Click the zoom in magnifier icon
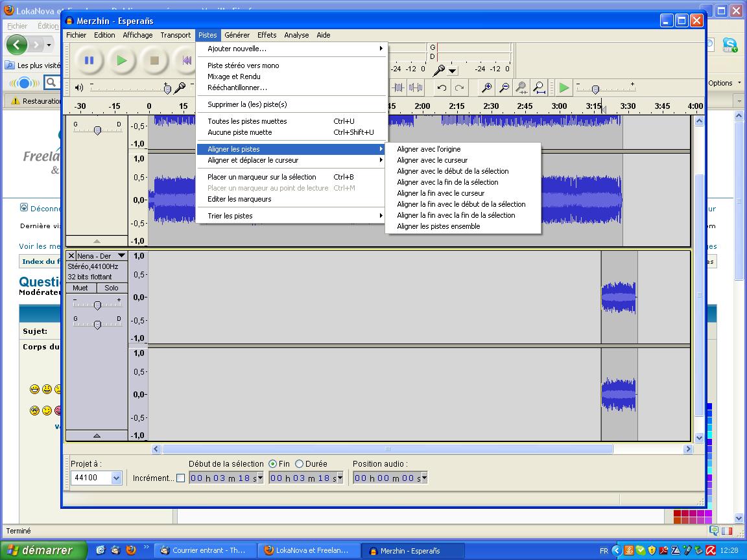Screen dimensions: 747x560 486,87
